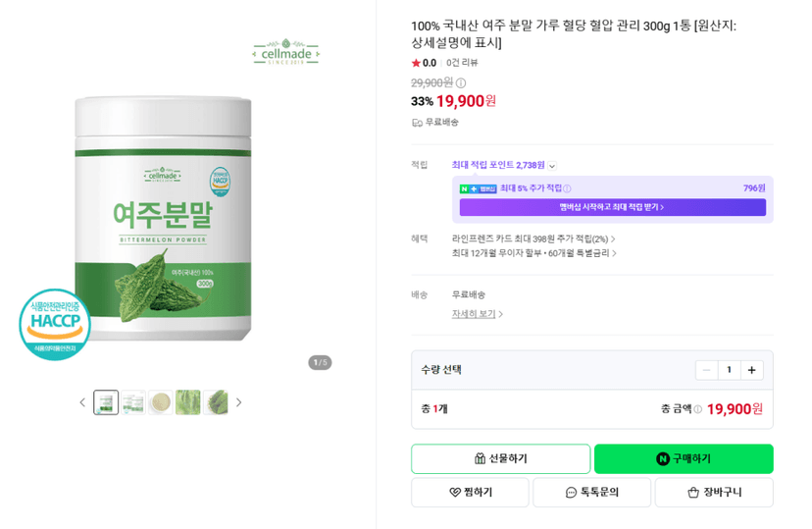Expand the 최대 적립 포인트 dropdown arrow
The image size is (812, 529).
tap(552, 166)
